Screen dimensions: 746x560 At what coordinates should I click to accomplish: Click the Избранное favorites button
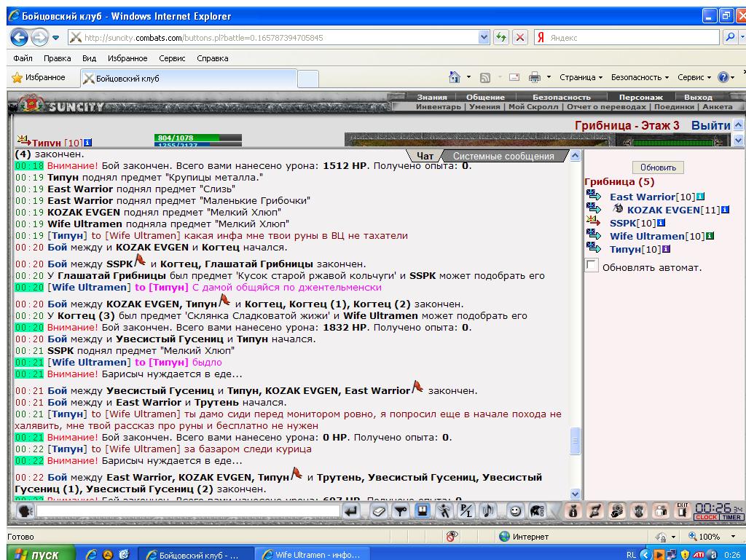[39, 77]
